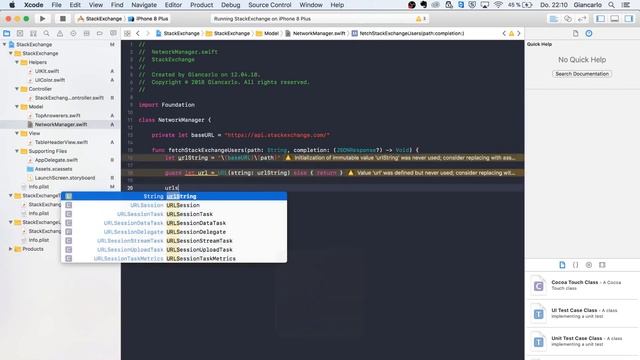Toggle the Utilities panel
Viewport: 640px width, 360px height.
coord(629,19)
